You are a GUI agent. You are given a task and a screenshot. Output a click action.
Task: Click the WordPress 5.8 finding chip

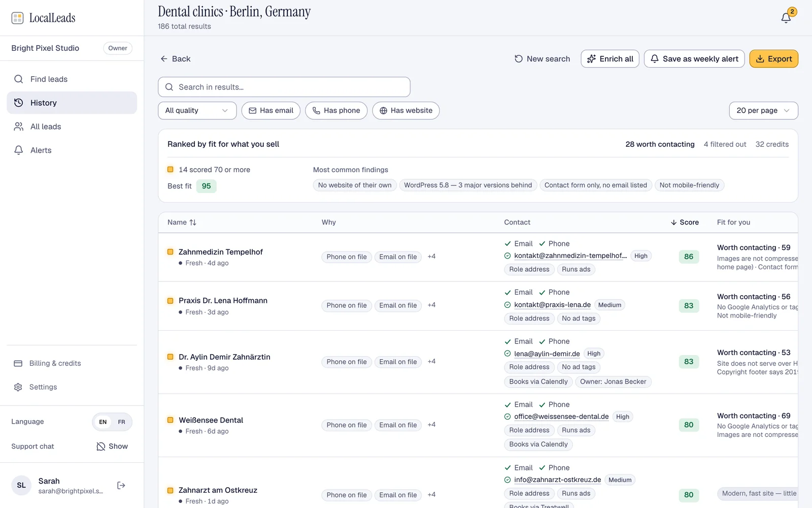click(468, 185)
